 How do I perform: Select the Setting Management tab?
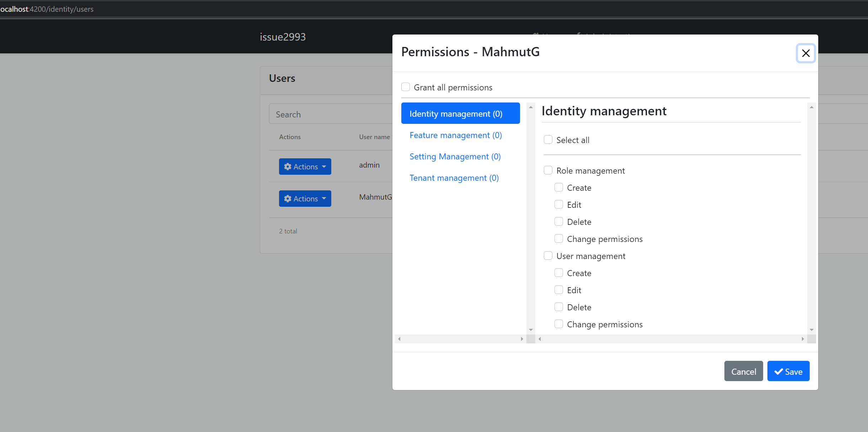pyautogui.click(x=455, y=156)
